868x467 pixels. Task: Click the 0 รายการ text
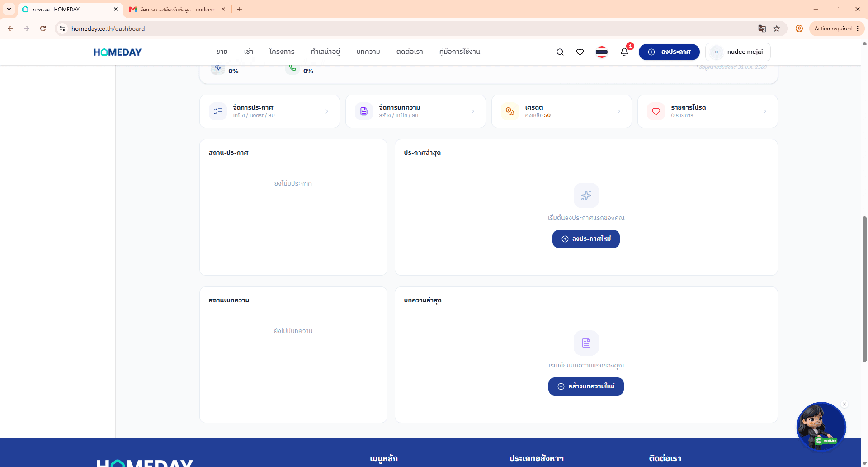click(682, 116)
